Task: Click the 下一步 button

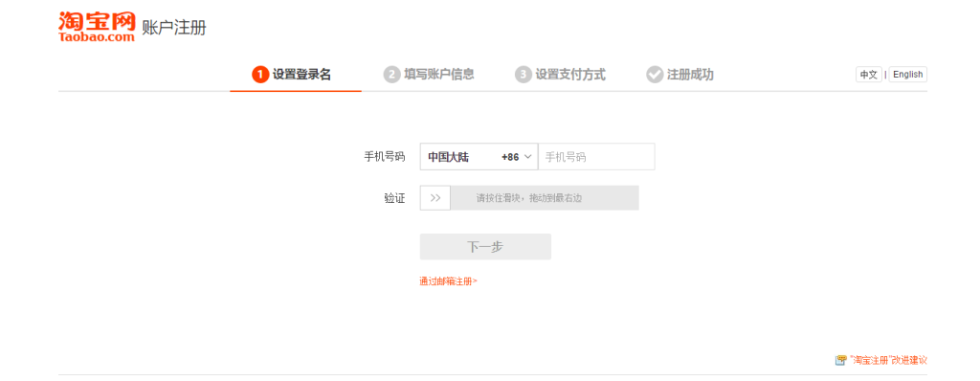Action: (485, 246)
